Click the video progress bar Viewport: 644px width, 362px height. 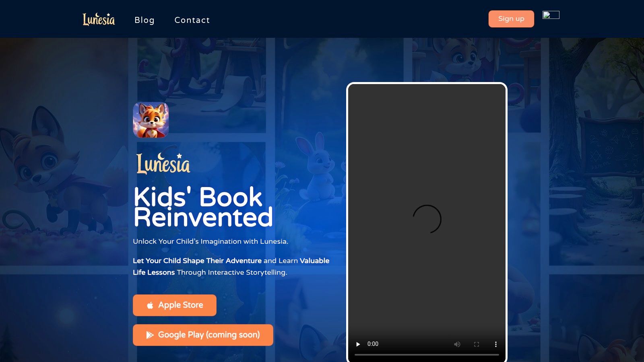[427, 355]
